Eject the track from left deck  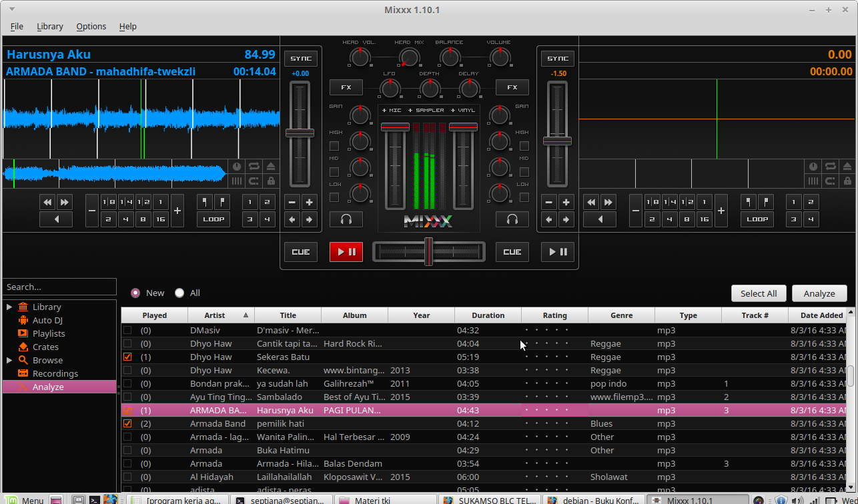point(270,167)
